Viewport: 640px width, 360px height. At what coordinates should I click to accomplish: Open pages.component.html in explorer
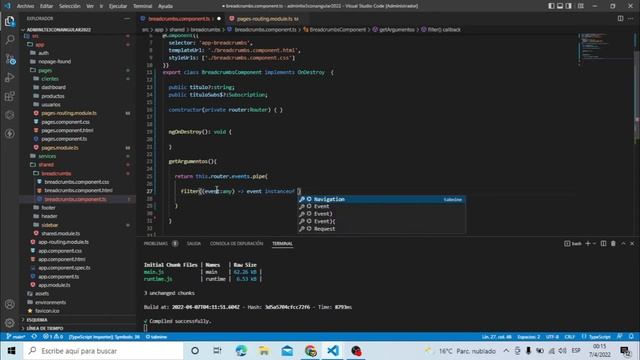tap(67, 130)
